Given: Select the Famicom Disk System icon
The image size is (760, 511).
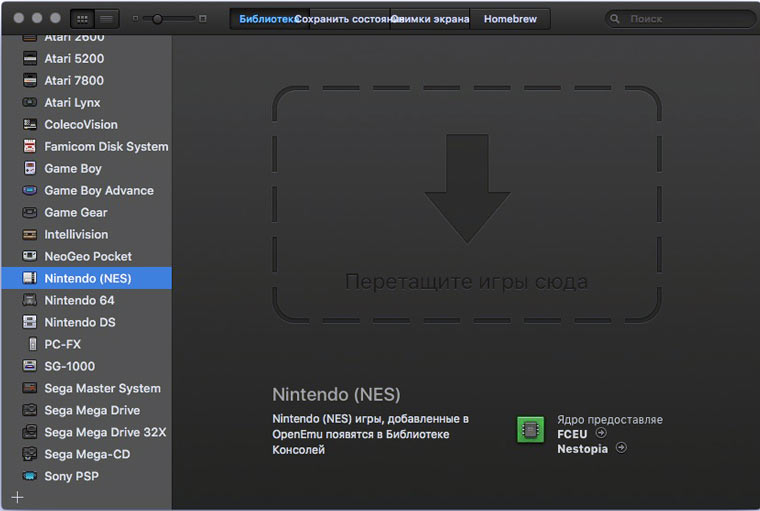Looking at the screenshot, I should [x=30, y=146].
